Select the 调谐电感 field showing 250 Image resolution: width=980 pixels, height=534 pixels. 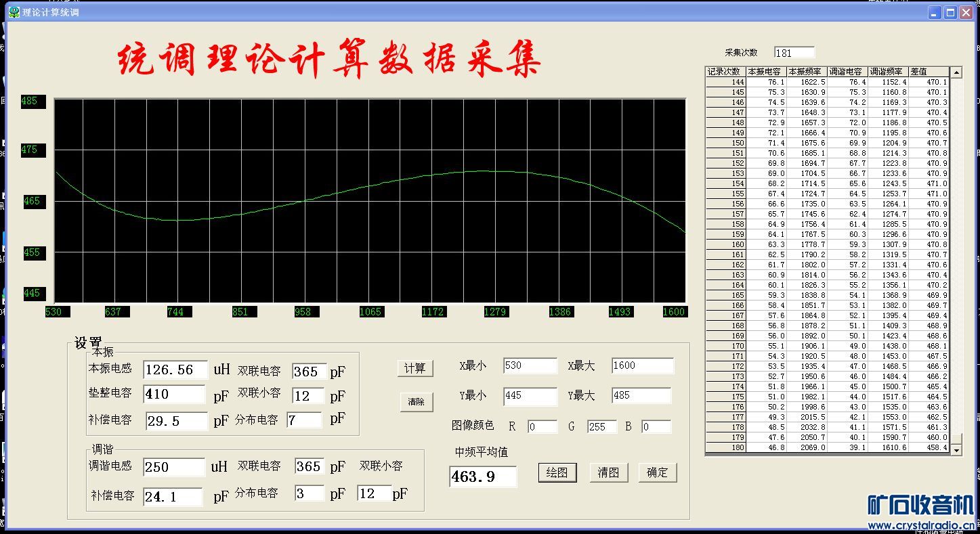(174, 467)
